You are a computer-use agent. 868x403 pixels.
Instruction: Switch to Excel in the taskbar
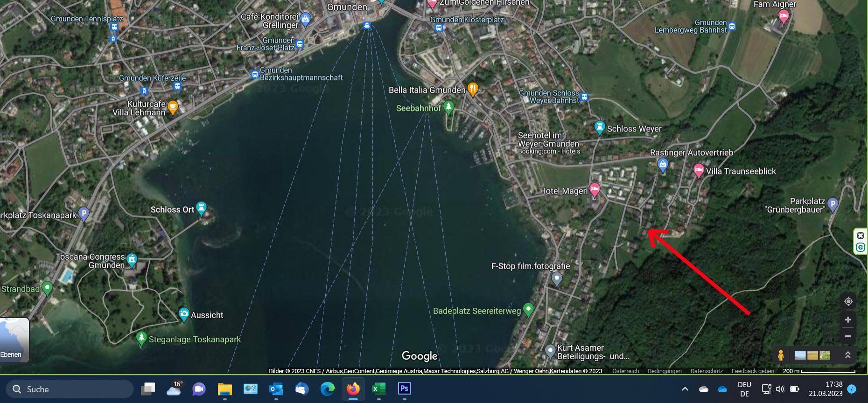point(378,389)
